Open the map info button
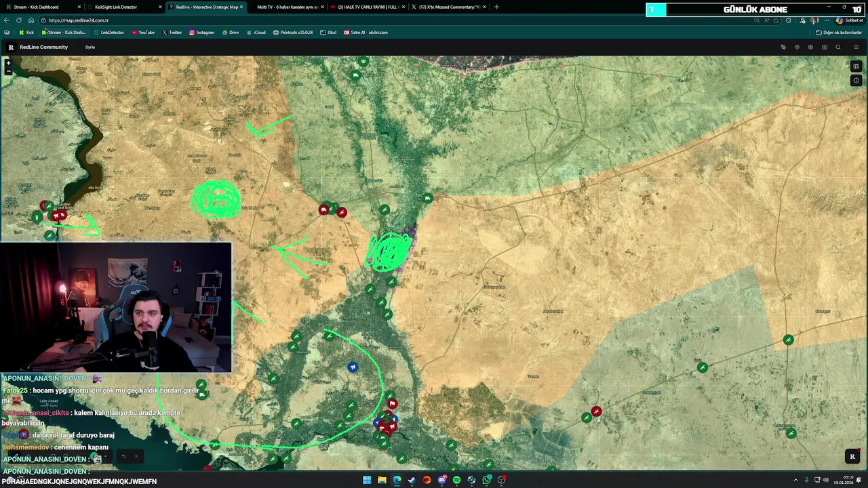Screen dimensions: 868x488 (x=856, y=81)
